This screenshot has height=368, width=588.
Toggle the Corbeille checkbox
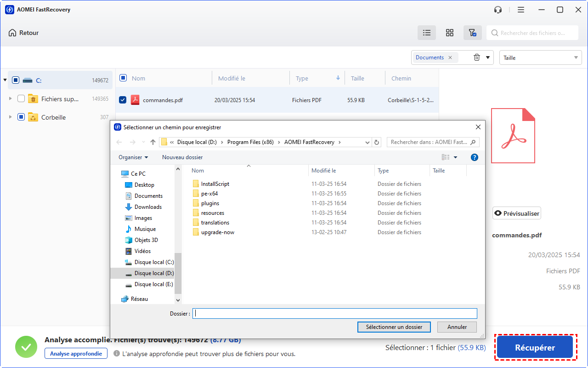(x=21, y=117)
